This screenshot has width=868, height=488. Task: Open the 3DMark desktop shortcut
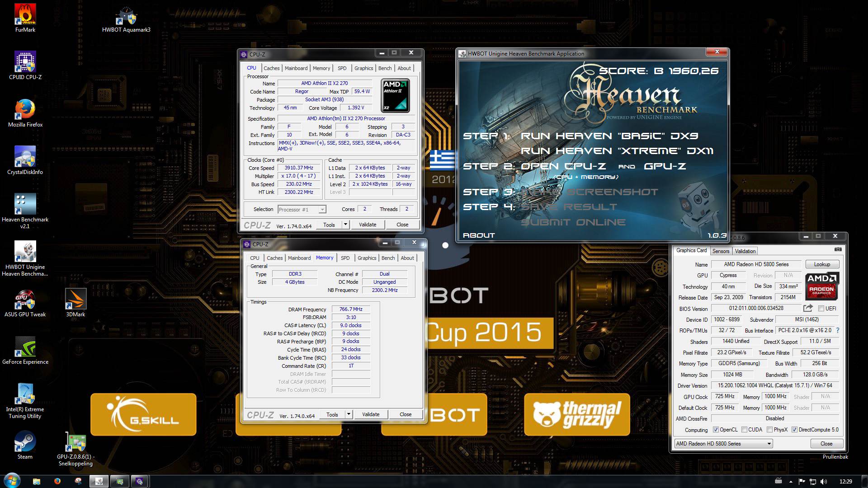[75, 303]
